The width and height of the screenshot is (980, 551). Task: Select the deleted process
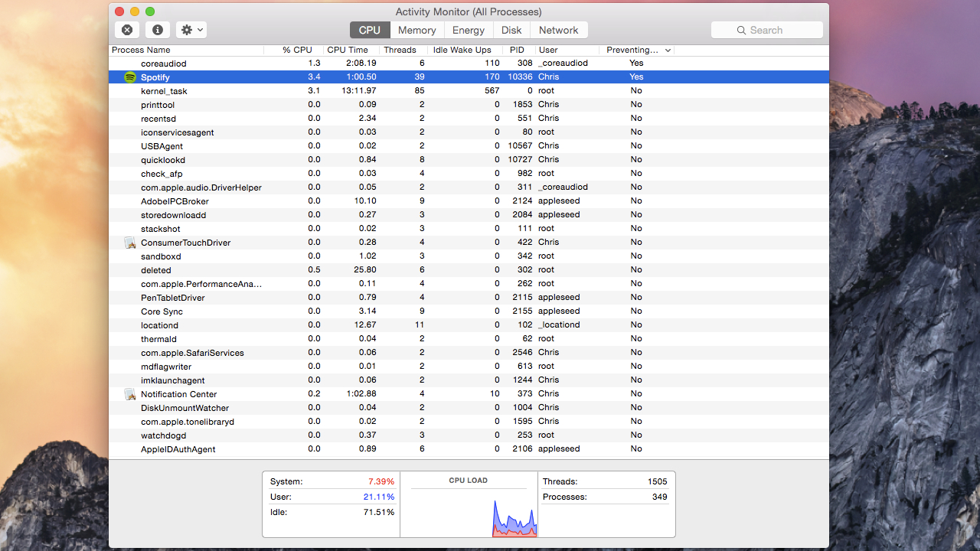[156, 270]
